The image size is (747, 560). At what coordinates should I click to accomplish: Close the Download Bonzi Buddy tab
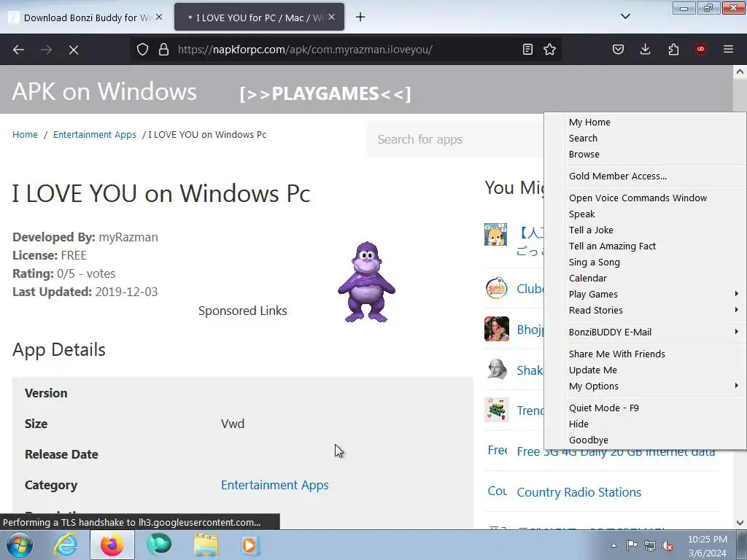point(159,17)
